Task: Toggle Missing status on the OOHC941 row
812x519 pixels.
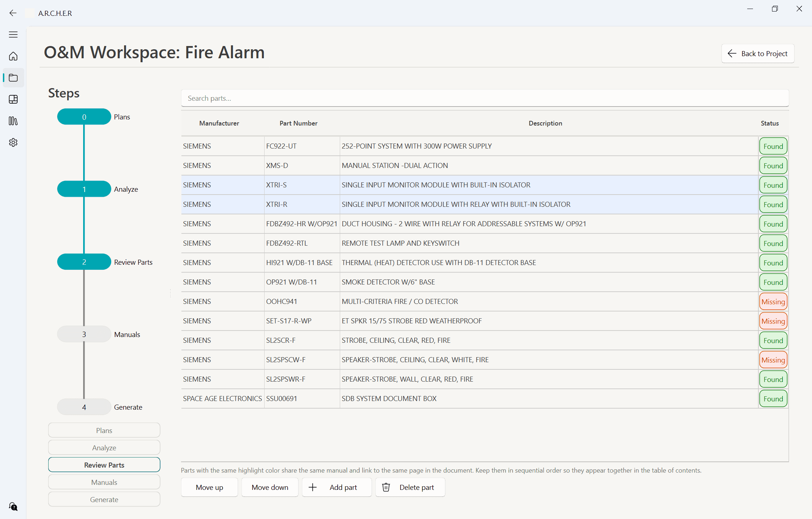Action: pos(773,301)
